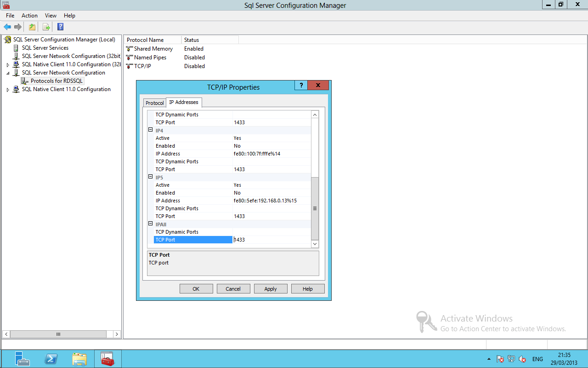Expand the first SQL Native Client 11.0 Configuration (32bit) node
588x368 pixels.
pyautogui.click(x=8, y=65)
